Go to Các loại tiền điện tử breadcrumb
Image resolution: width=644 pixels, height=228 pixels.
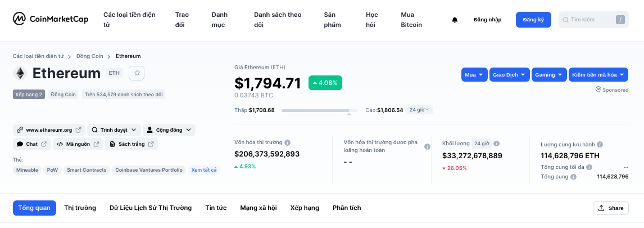tap(38, 56)
